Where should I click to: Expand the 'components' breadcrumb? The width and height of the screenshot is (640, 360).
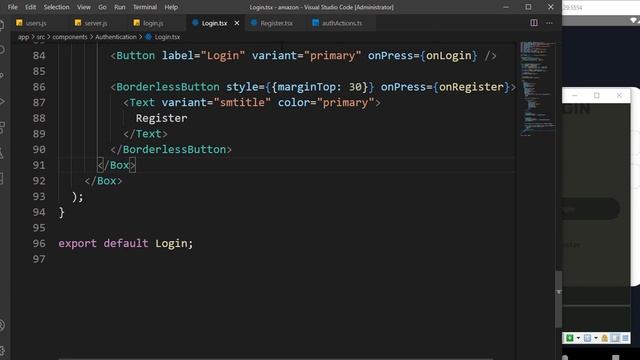70,37
